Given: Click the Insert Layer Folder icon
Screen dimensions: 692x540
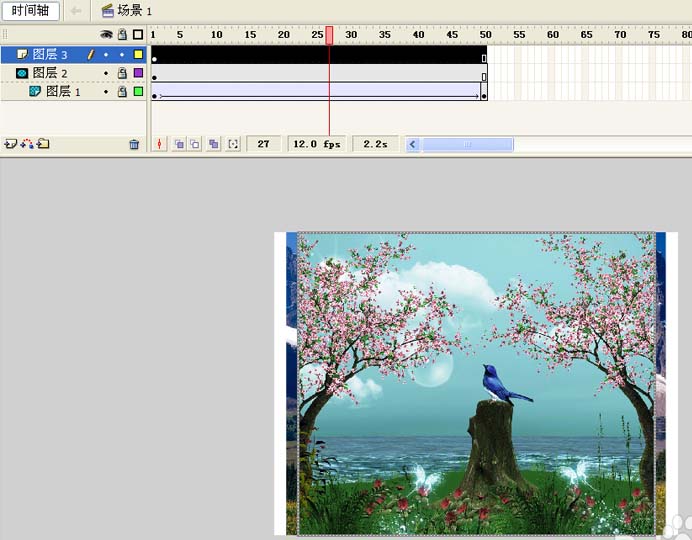Looking at the screenshot, I should click(43, 144).
